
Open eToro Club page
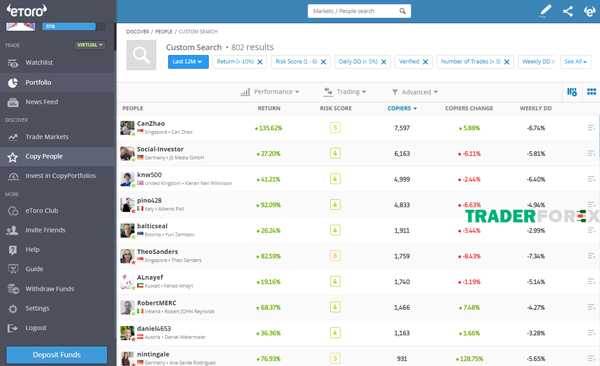click(41, 211)
